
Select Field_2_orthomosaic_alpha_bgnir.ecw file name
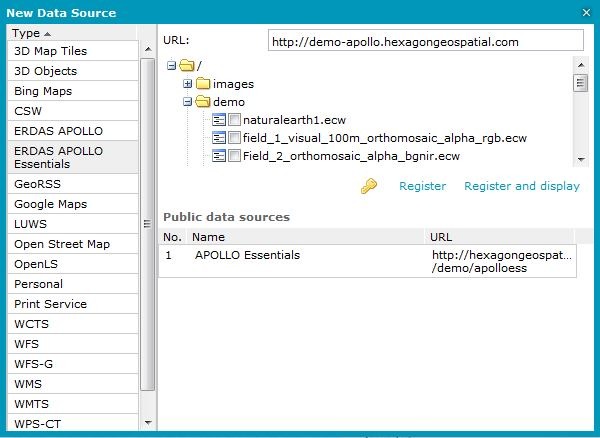[x=351, y=156]
